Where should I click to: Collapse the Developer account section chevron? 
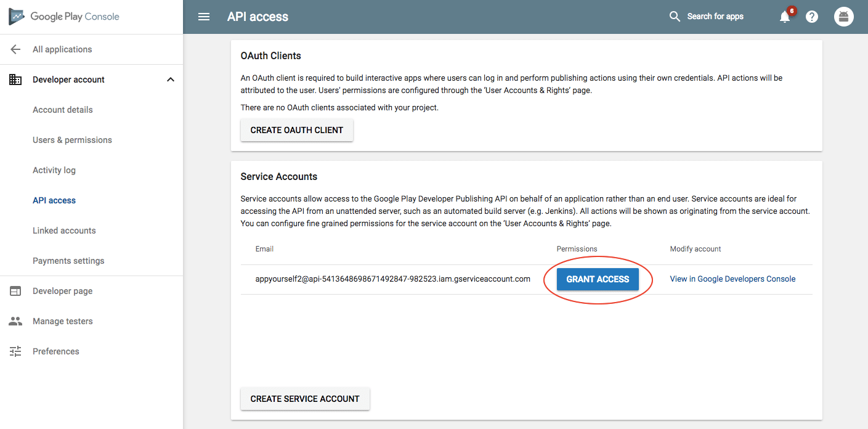click(171, 80)
